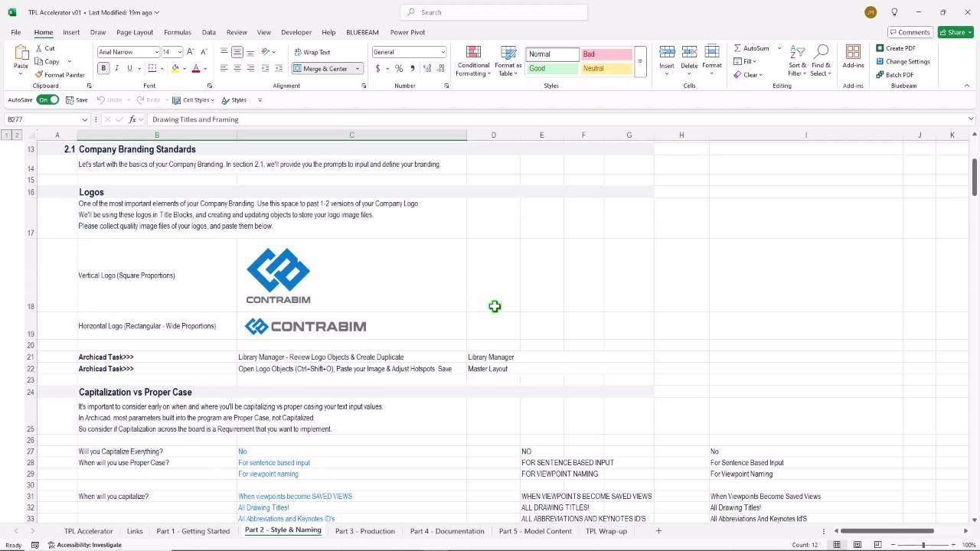Decrease the cell indent
This screenshot has height=551, width=980.
pyautogui.click(x=265, y=68)
